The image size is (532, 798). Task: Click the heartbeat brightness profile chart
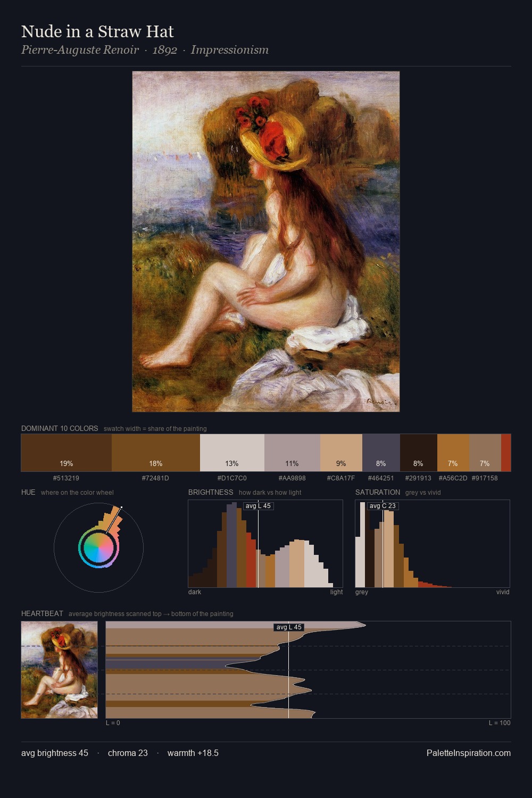tap(308, 670)
